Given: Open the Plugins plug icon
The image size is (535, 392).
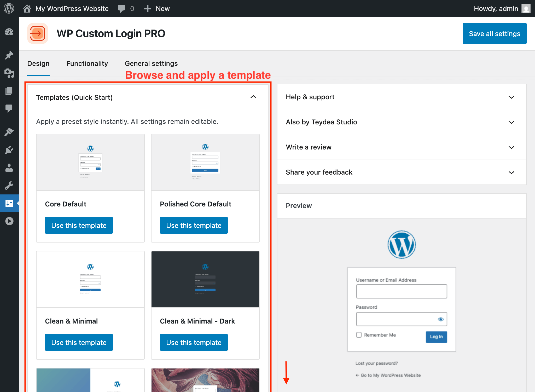Looking at the screenshot, I should [9, 149].
